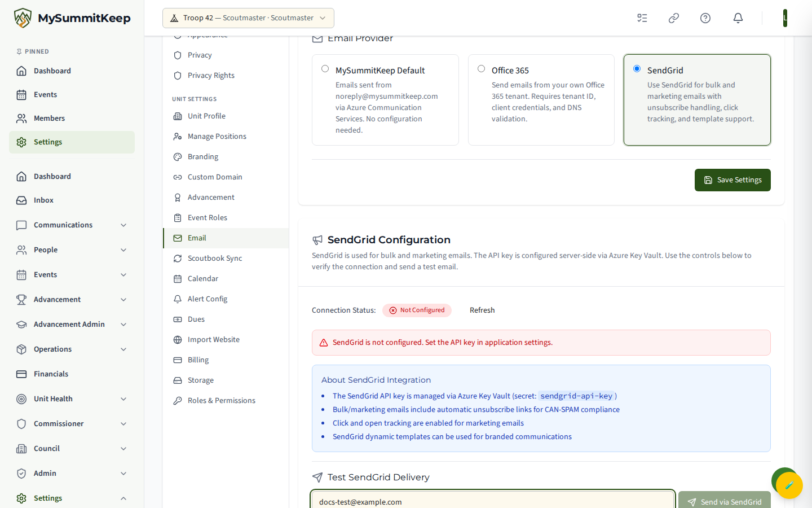Click the Event Roles clipboard icon
Image resolution: width=812 pixels, height=508 pixels.
178,218
